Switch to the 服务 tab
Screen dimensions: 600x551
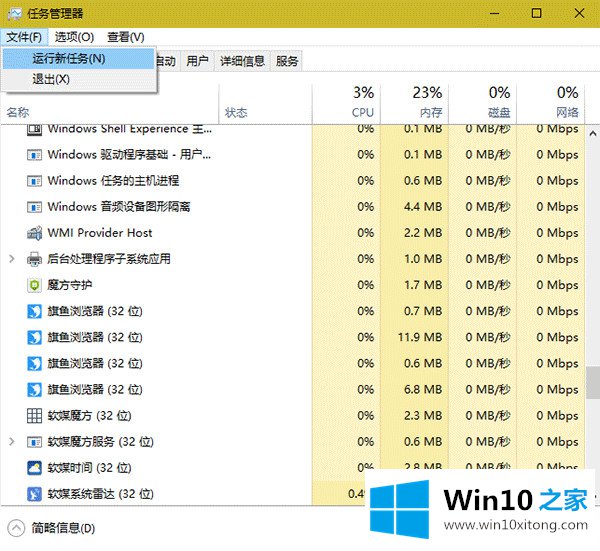tap(287, 61)
